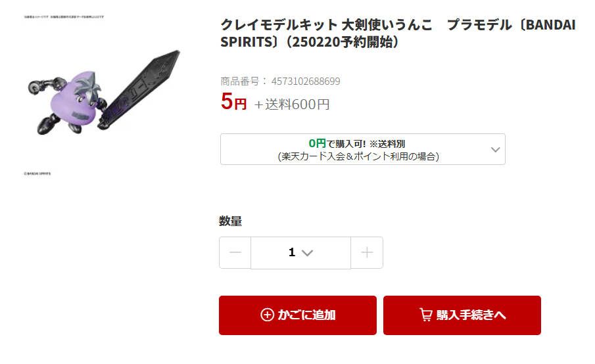Increase quantity with the plus button
Viewport: 595px width, 364px height.
367,252
